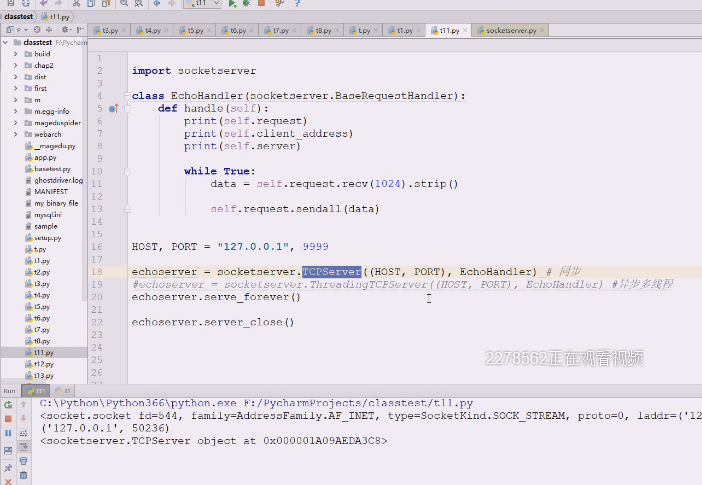702x485 pixels.
Task: Open the Help question mark icon
Action: point(297,4)
